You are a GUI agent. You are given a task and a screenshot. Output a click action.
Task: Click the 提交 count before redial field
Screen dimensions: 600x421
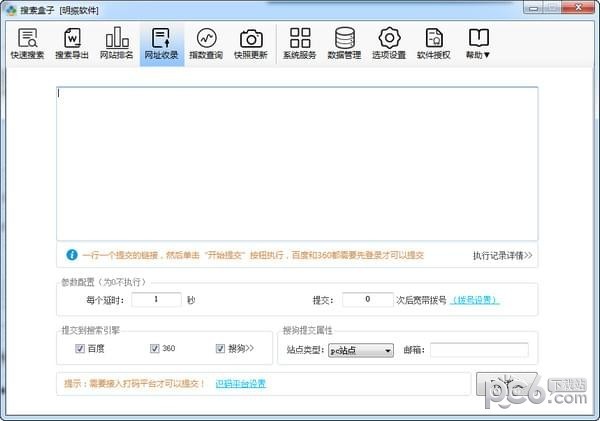click(368, 299)
